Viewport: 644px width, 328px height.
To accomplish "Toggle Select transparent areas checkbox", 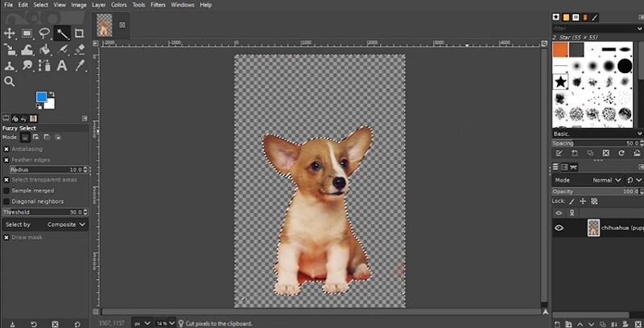I will pyautogui.click(x=6, y=180).
